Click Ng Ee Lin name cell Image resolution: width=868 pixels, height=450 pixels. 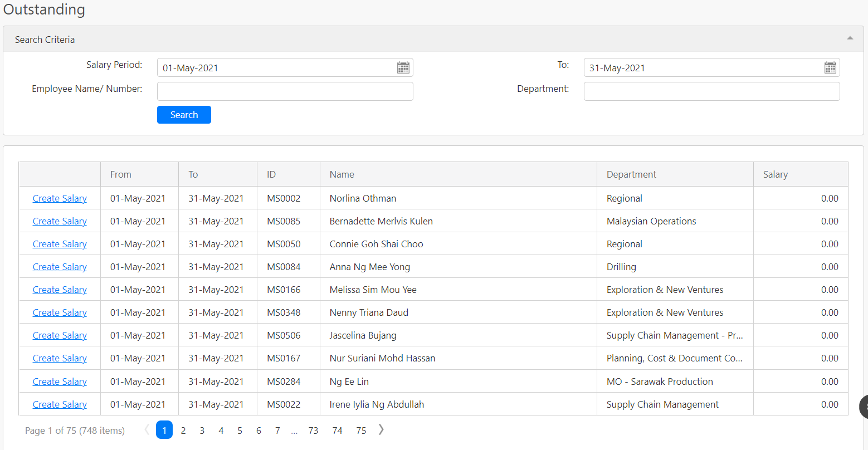click(459, 381)
